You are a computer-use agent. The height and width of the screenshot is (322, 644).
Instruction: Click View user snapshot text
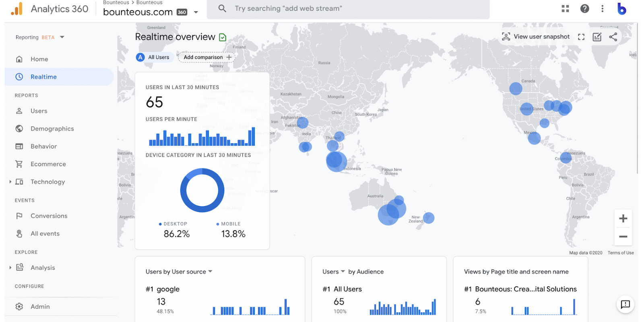[x=541, y=37]
